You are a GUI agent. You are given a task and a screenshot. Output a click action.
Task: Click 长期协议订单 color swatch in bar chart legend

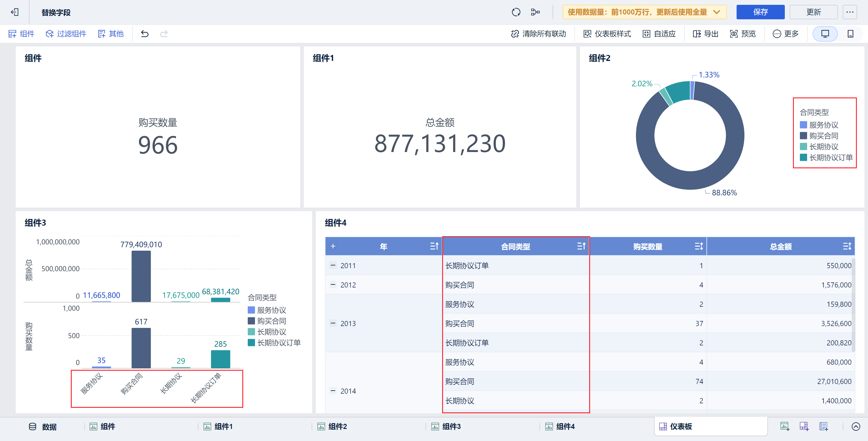coord(251,343)
